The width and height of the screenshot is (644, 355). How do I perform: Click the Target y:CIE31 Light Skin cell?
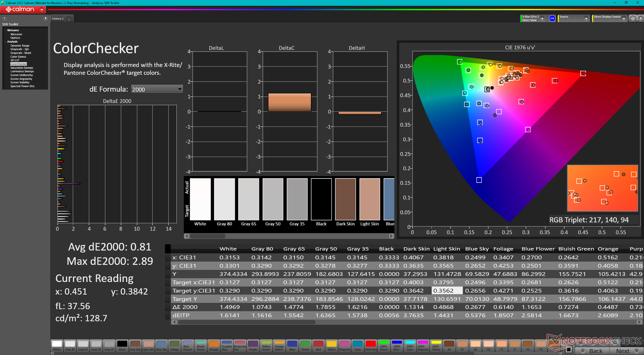[447, 291]
